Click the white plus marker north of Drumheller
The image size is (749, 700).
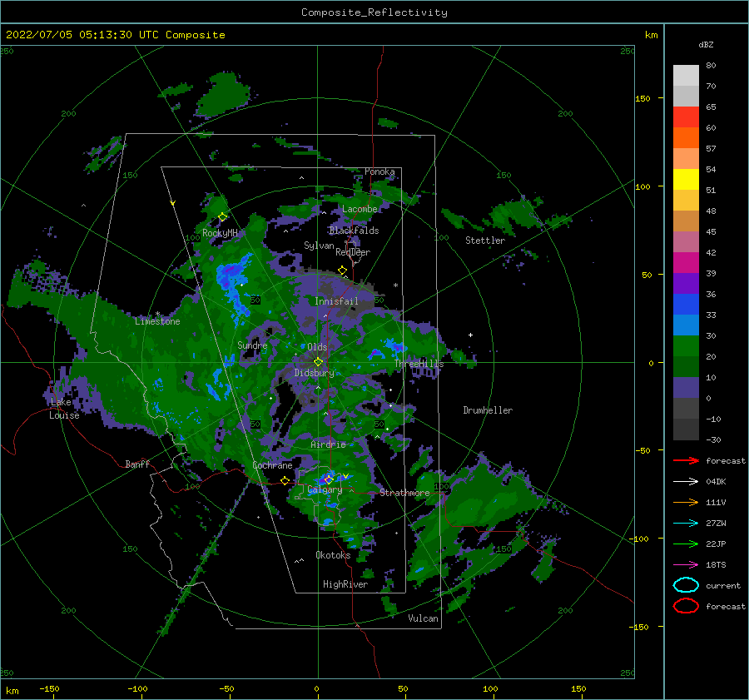tap(470, 335)
